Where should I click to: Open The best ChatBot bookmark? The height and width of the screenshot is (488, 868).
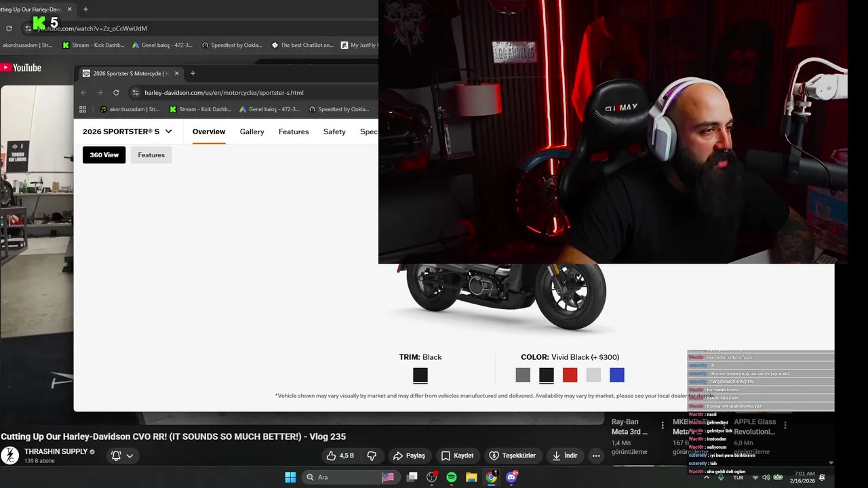pos(302,45)
